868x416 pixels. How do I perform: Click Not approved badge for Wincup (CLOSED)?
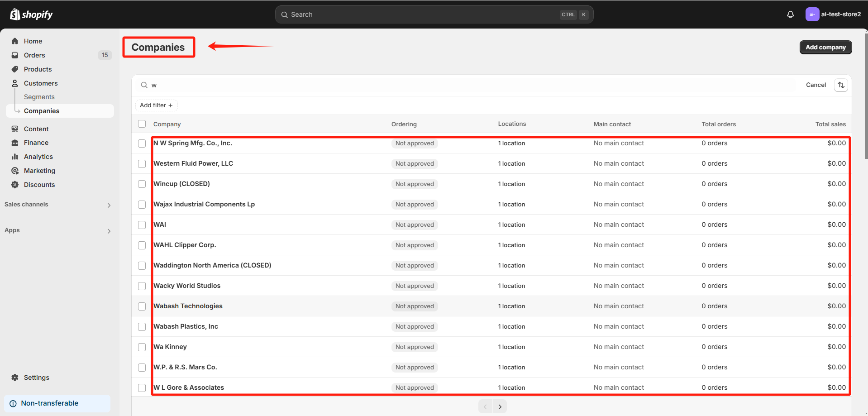click(x=415, y=184)
